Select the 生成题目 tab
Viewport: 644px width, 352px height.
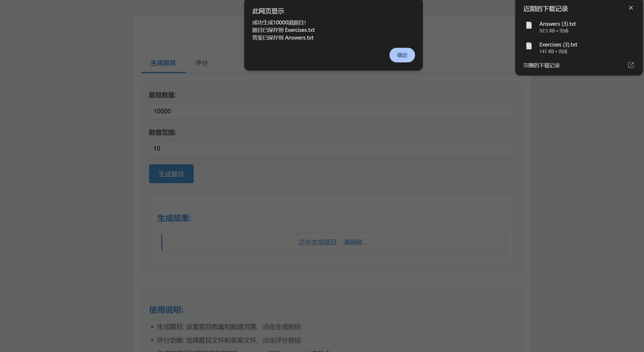[x=163, y=63]
